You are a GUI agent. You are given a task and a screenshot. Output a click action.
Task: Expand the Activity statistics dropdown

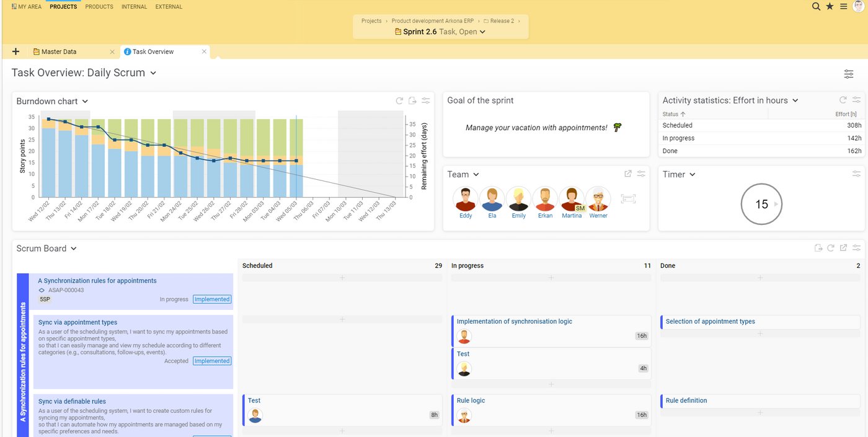pos(795,100)
